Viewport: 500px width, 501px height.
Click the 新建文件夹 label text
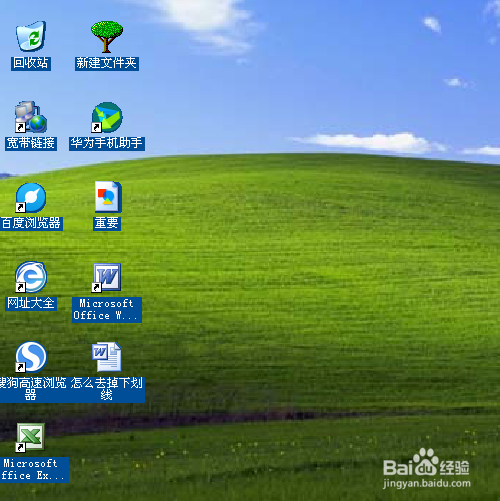[107, 63]
